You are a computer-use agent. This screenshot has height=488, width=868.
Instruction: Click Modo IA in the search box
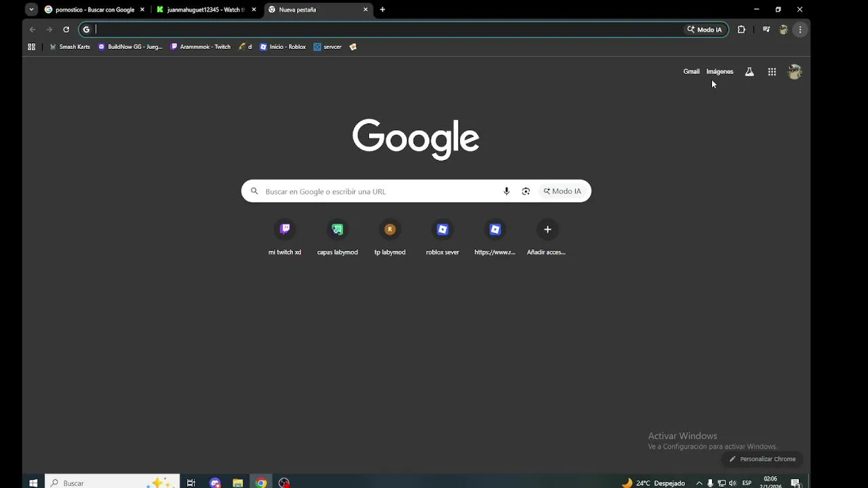[562, 191]
